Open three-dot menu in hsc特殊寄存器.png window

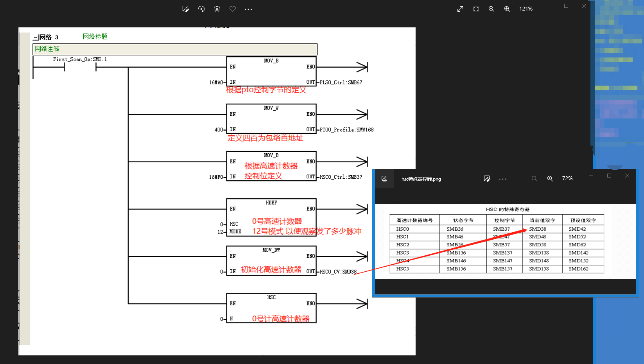[503, 179]
